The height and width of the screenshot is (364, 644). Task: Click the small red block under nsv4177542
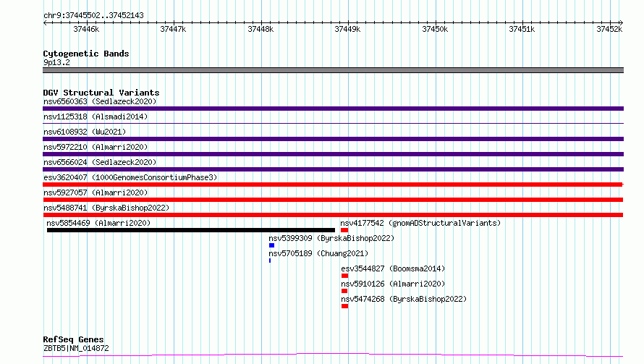tap(344, 230)
